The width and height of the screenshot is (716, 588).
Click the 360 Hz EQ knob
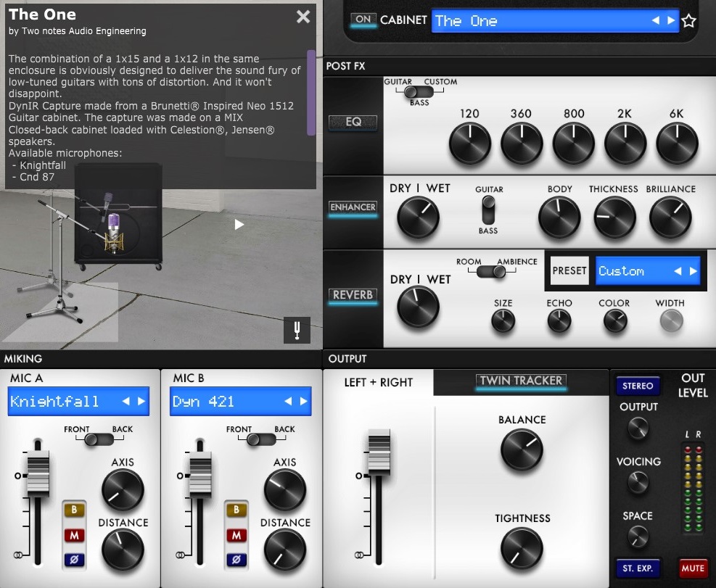(x=522, y=144)
